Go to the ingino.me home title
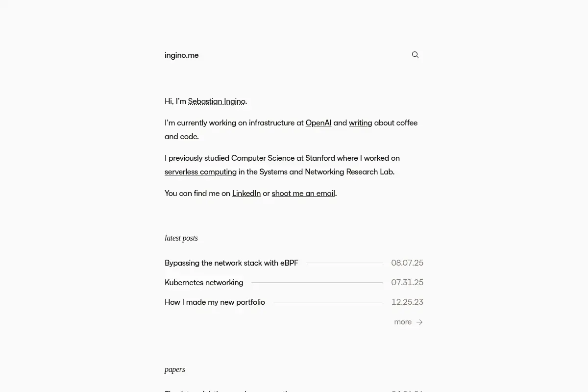Image resolution: width=588 pixels, height=392 pixels. (x=182, y=55)
